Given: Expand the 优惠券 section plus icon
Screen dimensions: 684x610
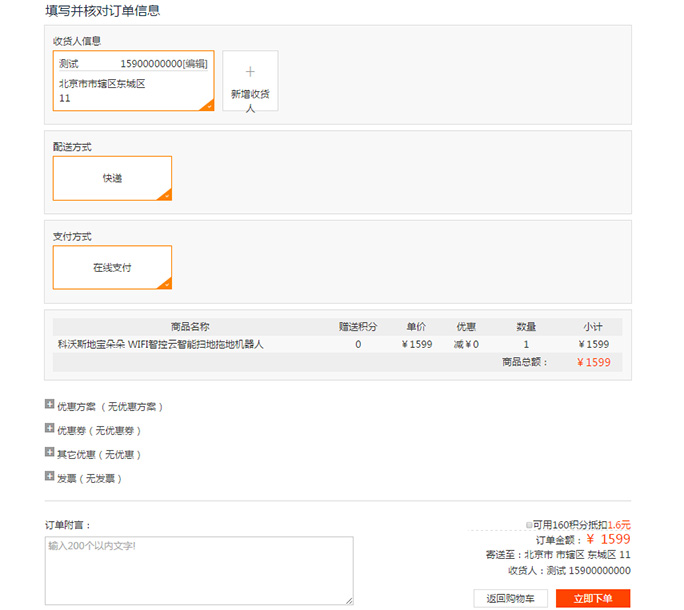Looking at the screenshot, I should point(49,428).
